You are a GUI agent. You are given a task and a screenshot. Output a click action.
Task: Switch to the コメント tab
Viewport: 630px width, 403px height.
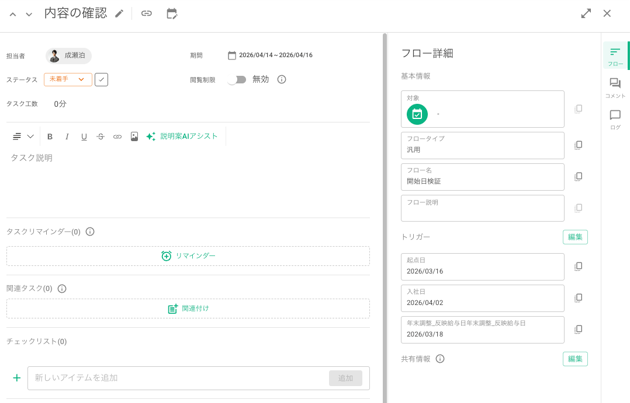[615, 88]
